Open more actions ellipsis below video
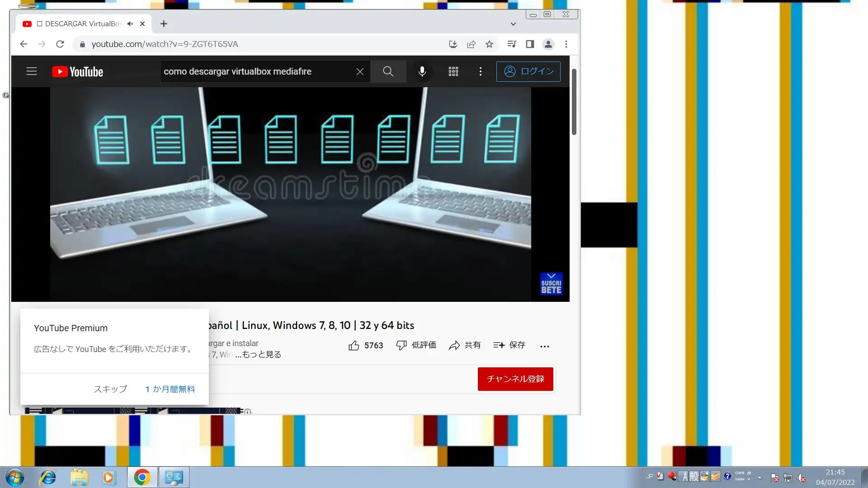This screenshot has width=868, height=488. click(x=545, y=346)
